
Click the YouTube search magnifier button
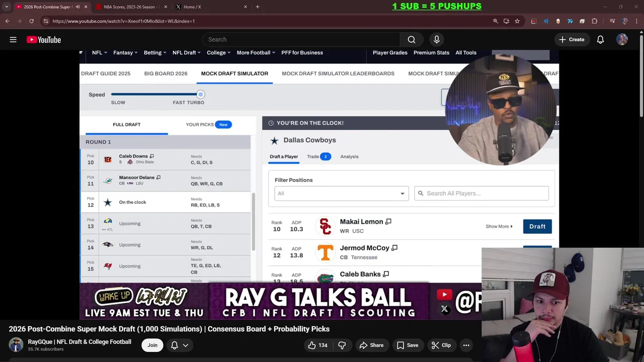coord(412,40)
